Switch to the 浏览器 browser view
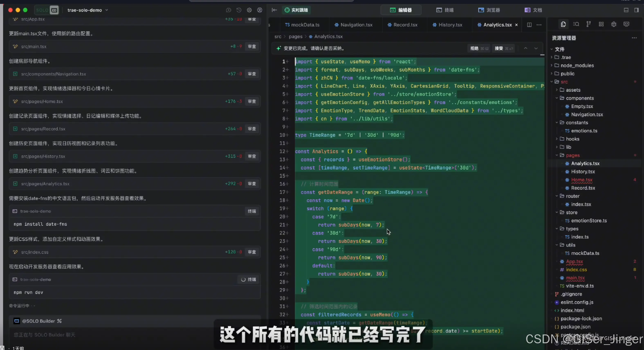Screen dimensions: 644x350 point(489,10)
